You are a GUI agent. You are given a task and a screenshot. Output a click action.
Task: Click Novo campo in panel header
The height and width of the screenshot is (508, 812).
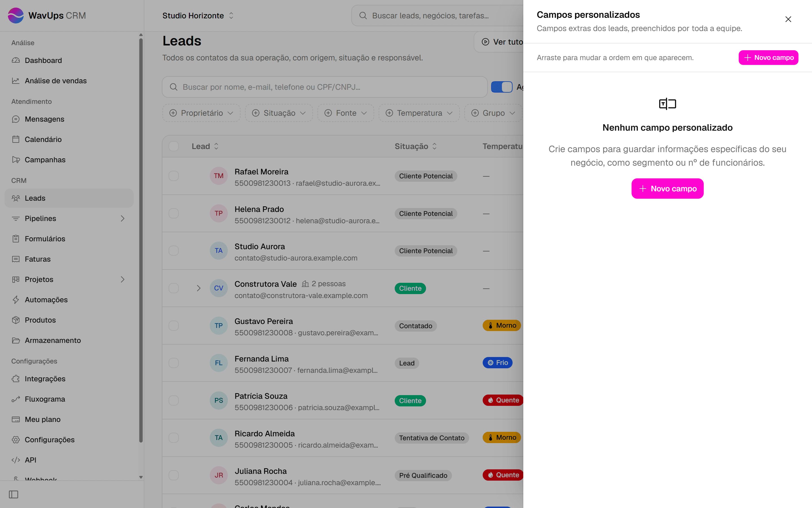tap(768, 58)
